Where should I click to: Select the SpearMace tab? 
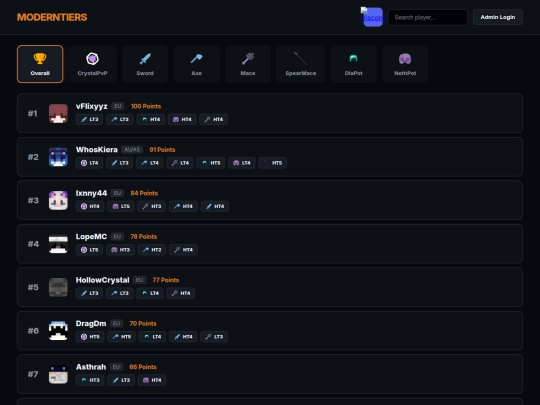click(x=301, y=64)
